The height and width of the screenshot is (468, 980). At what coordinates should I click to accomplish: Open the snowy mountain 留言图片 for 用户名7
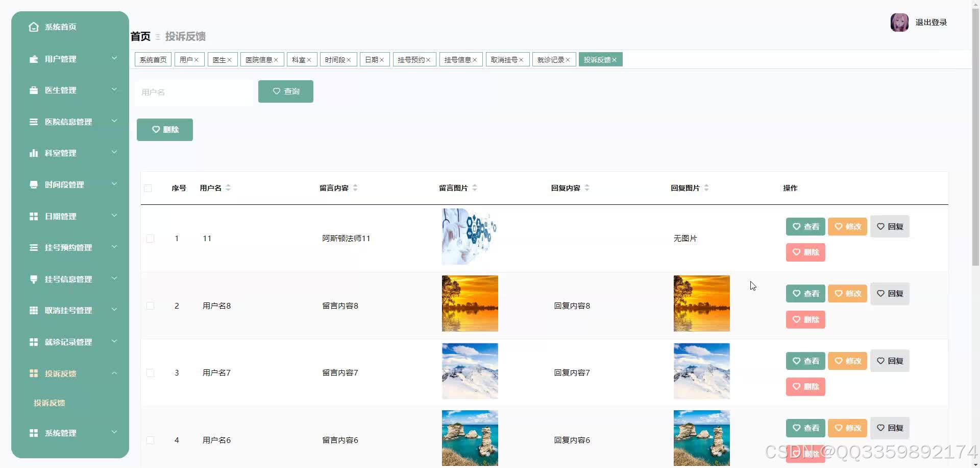point(470,371)
